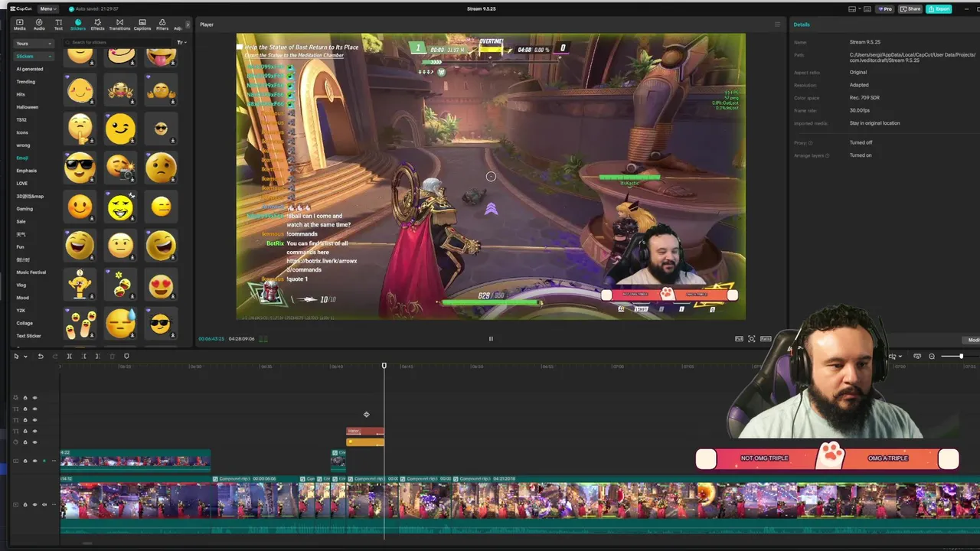Lock the overlay video track
The image size is (980, 551).
tap(25, 461)
